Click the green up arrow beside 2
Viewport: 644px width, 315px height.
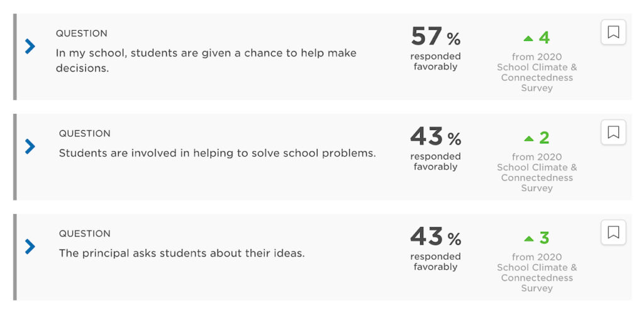coord(528,139)
